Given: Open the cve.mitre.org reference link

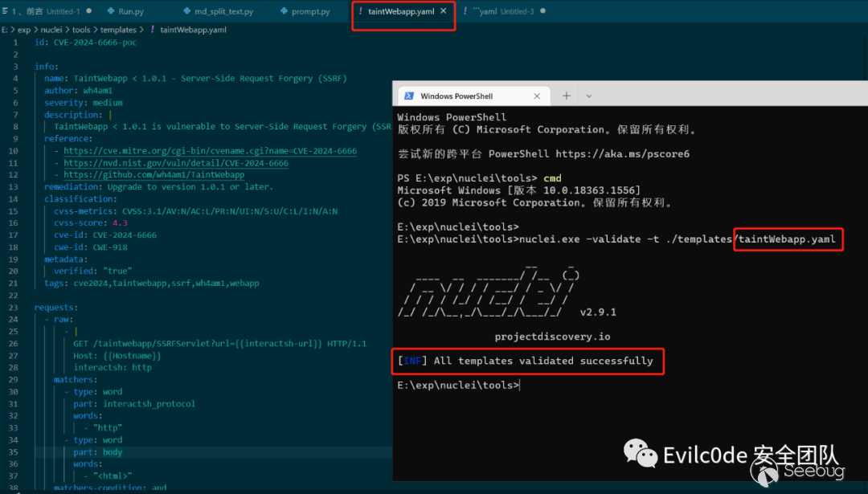Looking at the screenshot, I should click(211, 151).
